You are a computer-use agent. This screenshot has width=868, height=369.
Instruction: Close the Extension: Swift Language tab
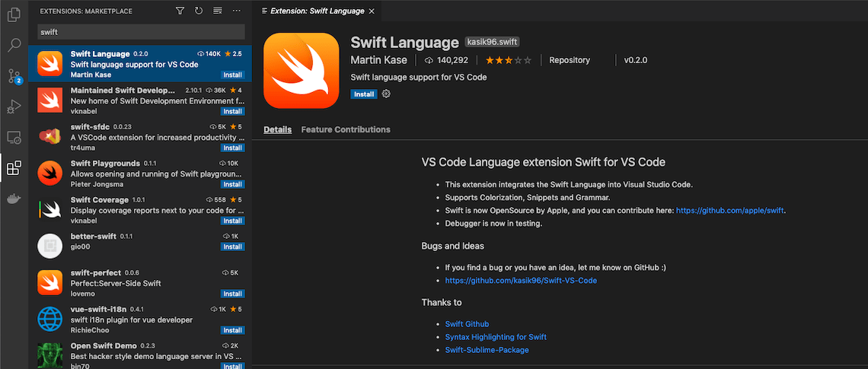click(x=372, y=11)
